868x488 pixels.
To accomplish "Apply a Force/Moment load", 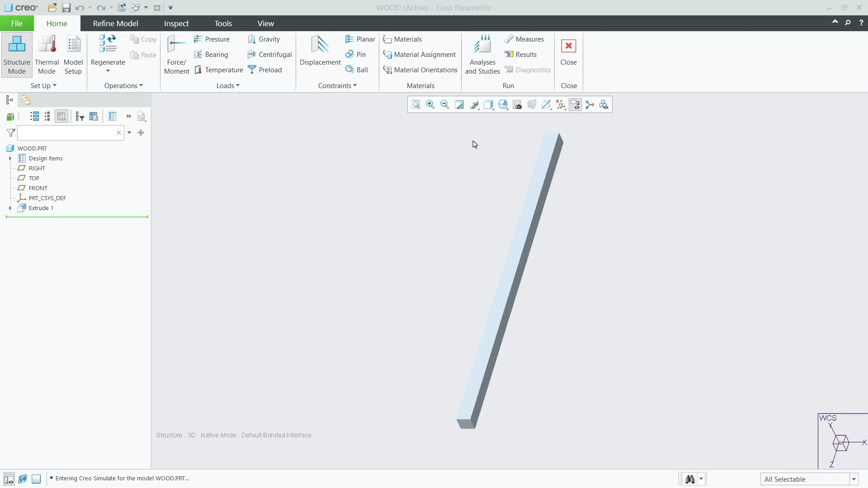I will click(176, 55).
